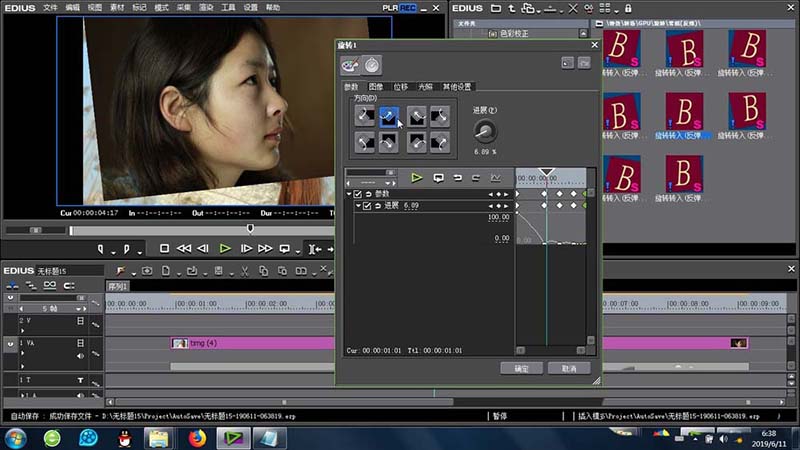Collapse the 进展 keyframe row

(x=358, y=206)
